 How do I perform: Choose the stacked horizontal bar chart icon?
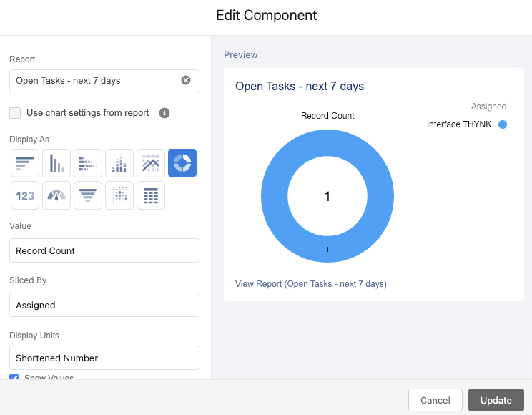pyautogui.click(x=88, y=163)
